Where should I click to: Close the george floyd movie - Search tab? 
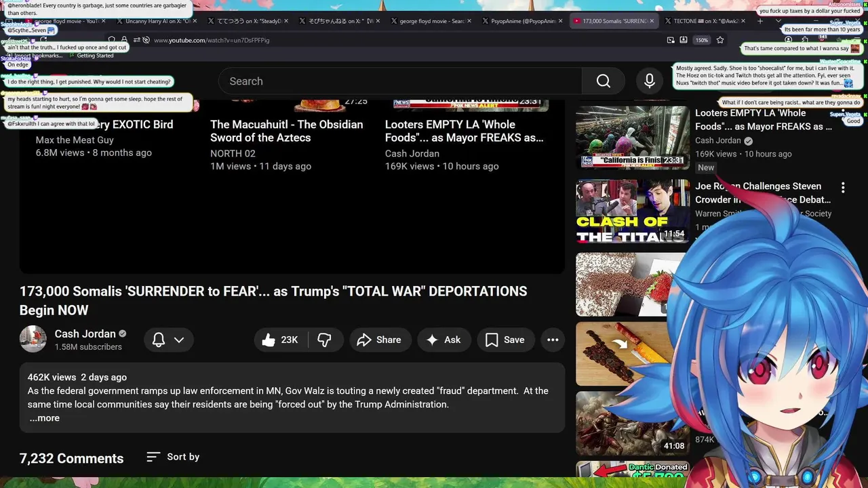click(469, 21)
